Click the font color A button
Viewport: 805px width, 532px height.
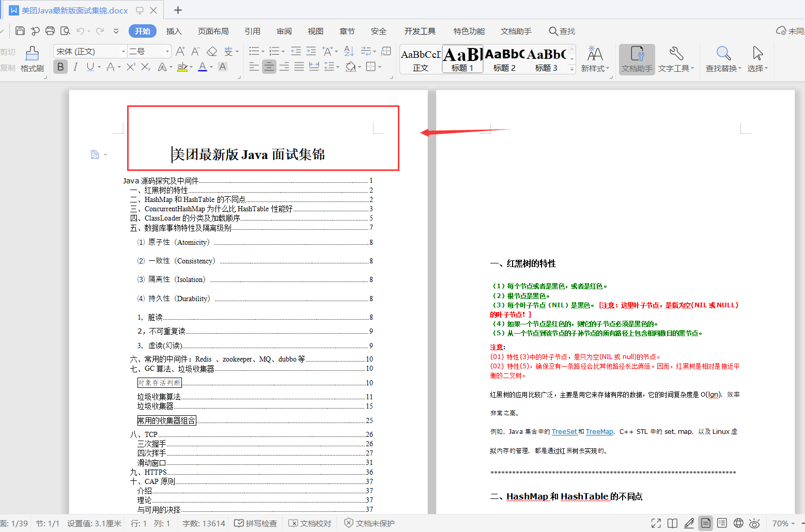[202, 67]
